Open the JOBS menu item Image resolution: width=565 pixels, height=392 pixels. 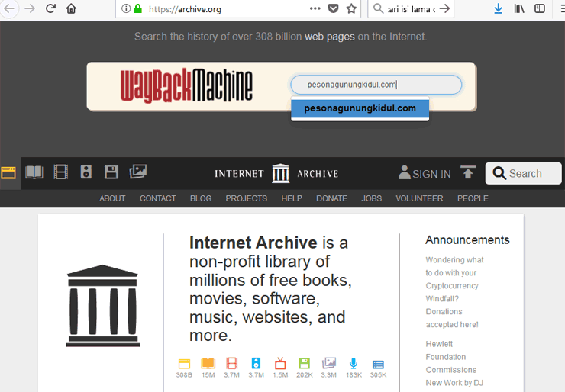(x=372, y=198)
